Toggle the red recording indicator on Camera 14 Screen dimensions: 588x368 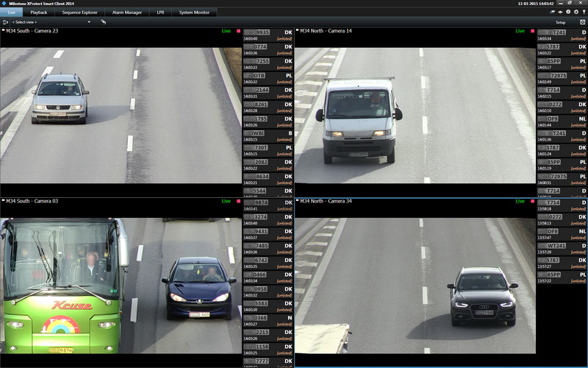coord(531,31)
